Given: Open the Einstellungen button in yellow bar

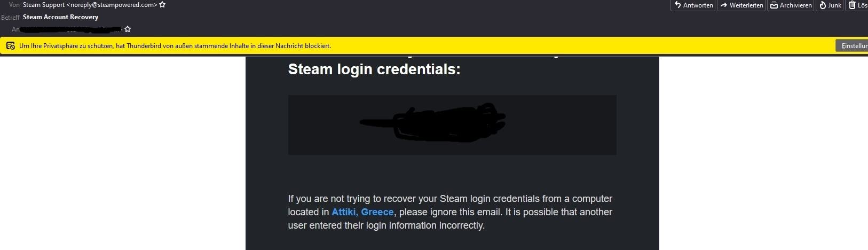Looking at the screenshot, I should click(853, 46).
